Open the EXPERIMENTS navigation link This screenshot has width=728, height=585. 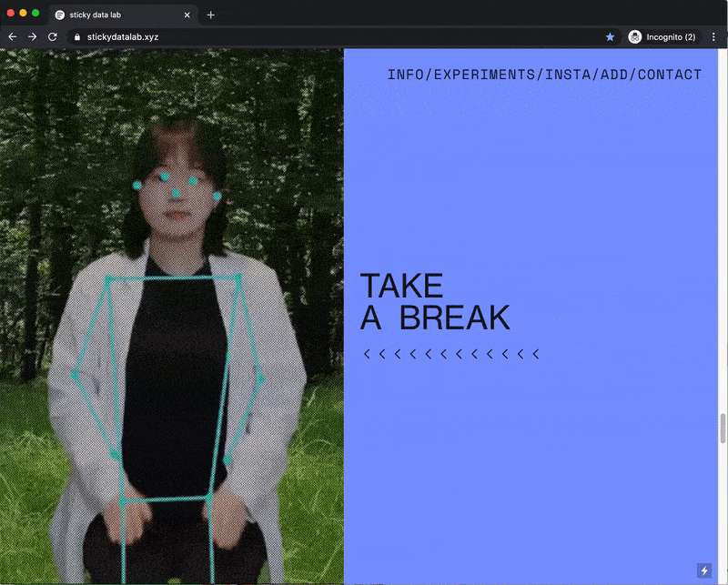[x=484, y=75]
